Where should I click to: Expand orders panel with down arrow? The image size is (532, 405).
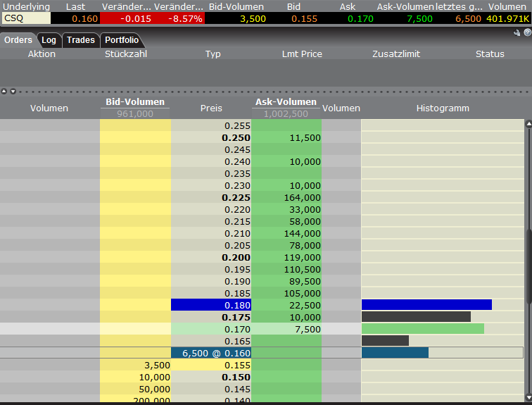(11, 91)
